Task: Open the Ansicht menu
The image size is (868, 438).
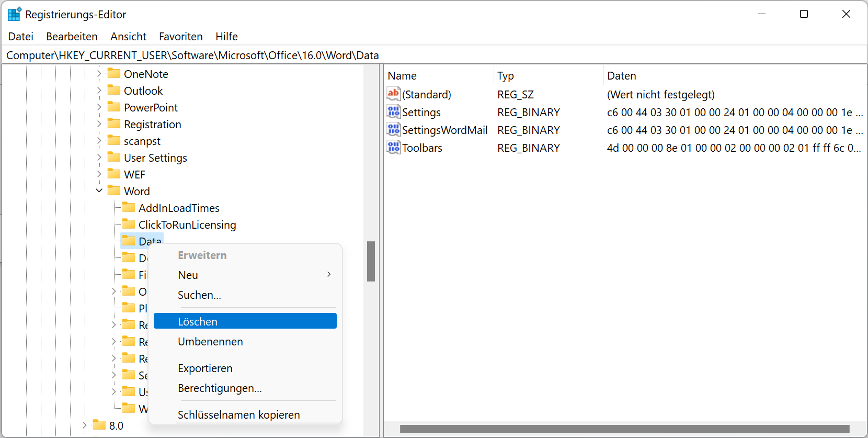Action: point(129,36)
